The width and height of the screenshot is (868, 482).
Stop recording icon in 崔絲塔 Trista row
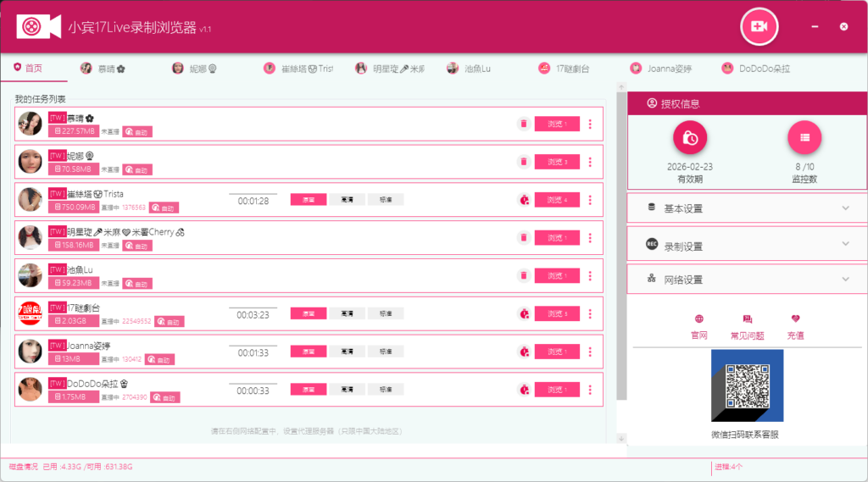tap(524, 200)
